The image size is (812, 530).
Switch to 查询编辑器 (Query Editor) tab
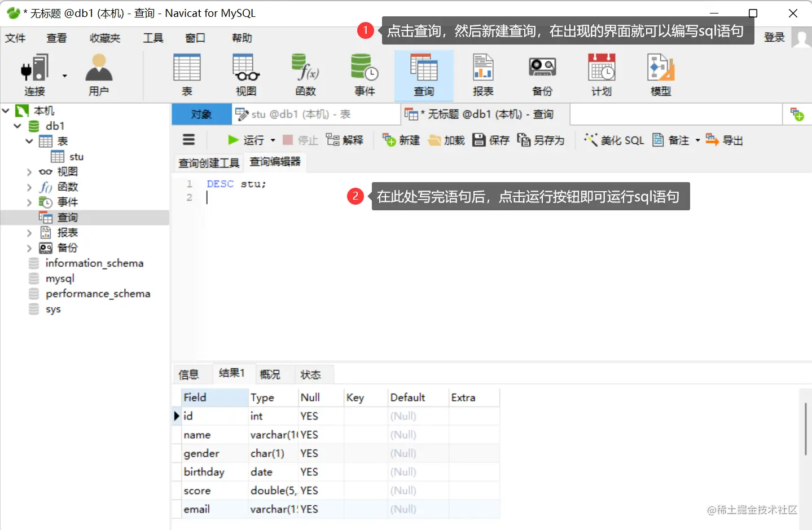coord(275,162)
